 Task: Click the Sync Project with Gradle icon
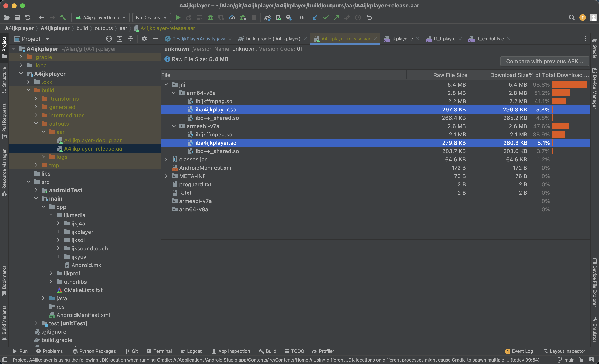pos(267,17)
